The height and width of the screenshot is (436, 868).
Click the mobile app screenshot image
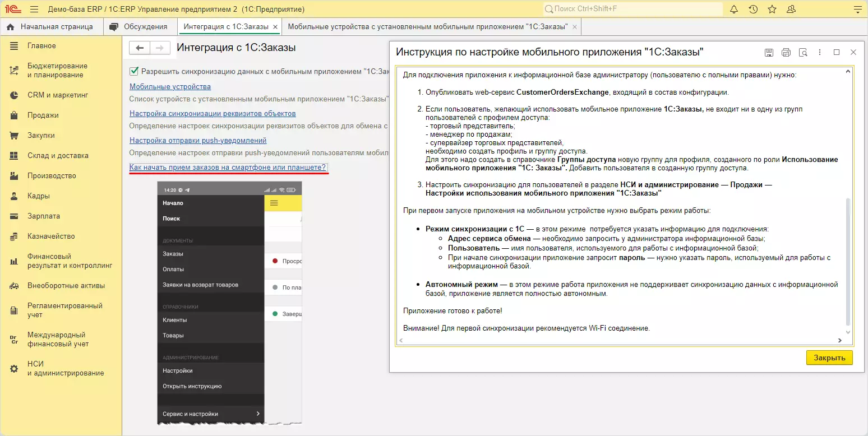click(x=229, y=302)
